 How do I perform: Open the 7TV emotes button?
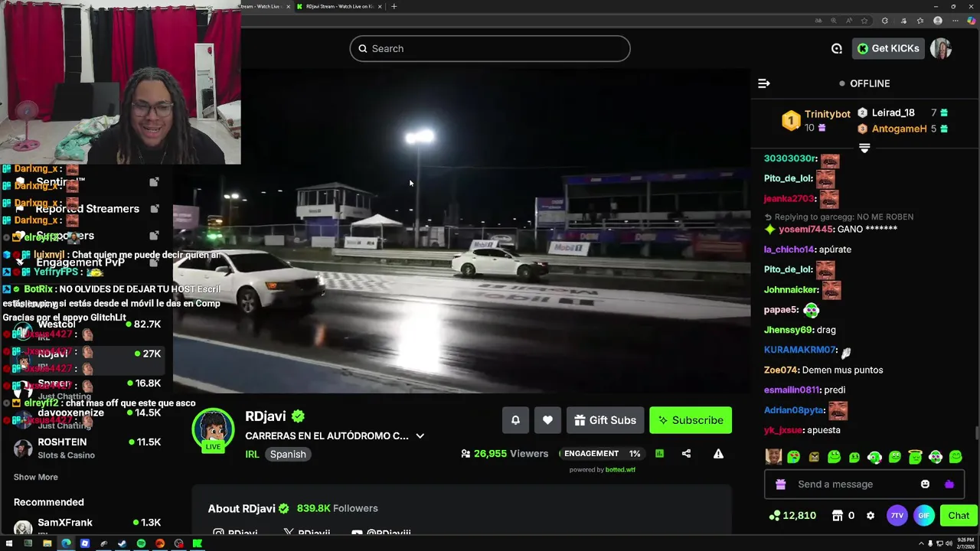pyautogui.click(x=897, y=516)
